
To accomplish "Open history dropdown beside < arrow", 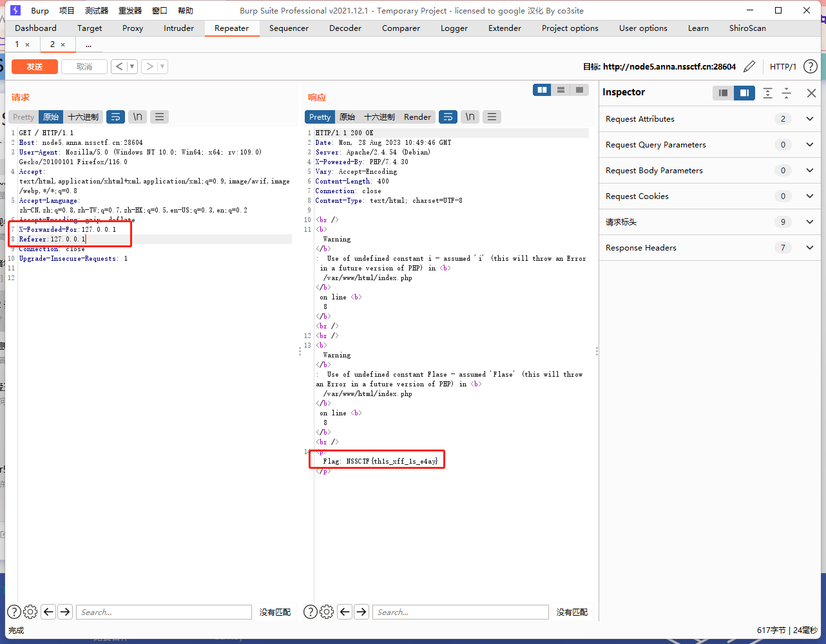I will (132, 66).
